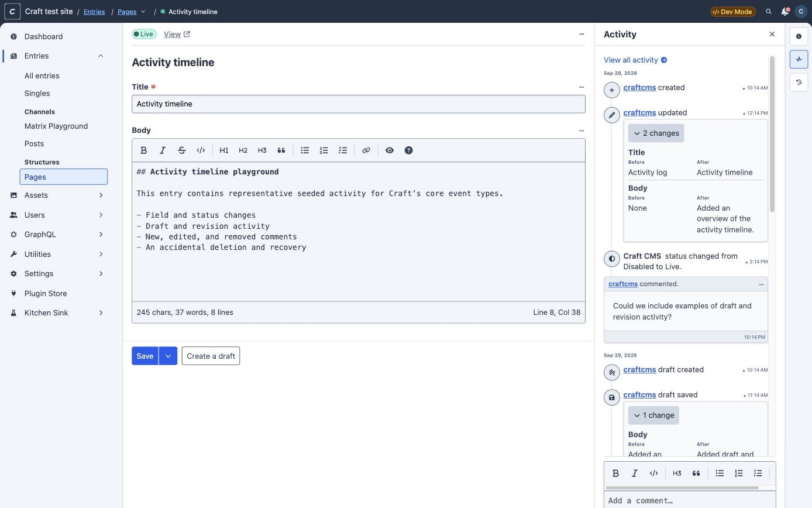The height and width of the screenshot is (508, 812).
Task: Open the user account avatar menu
Action: click(x=800, y=12)
